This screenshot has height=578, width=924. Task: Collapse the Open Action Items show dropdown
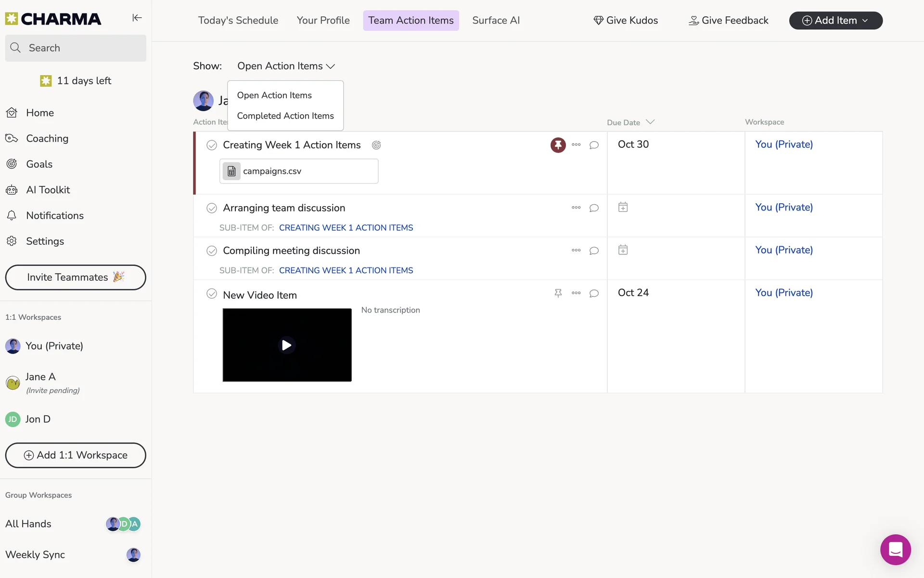coord(286,66)
